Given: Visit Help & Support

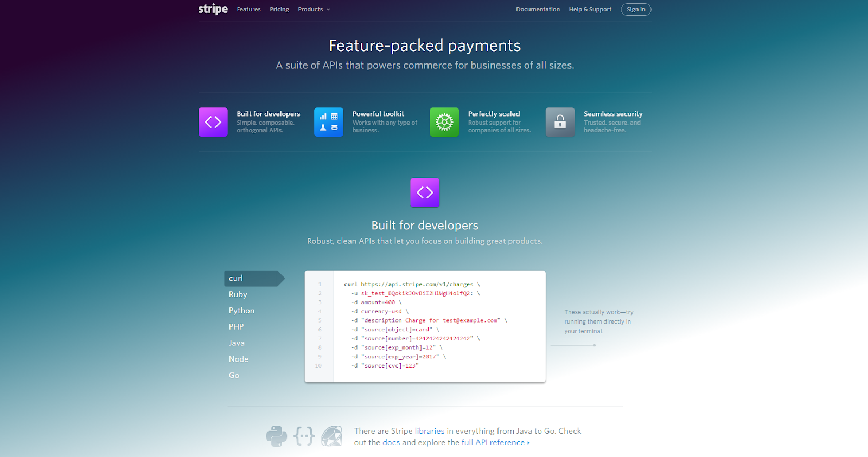Looking at the screenshot, I should 590,9.
